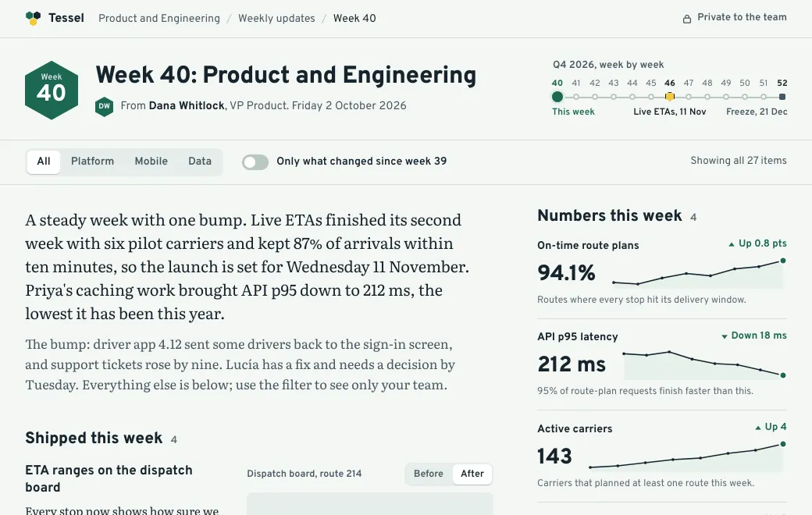Click the Showing all 27 items text
Screen dimensions: 812x515
point(739,161)
